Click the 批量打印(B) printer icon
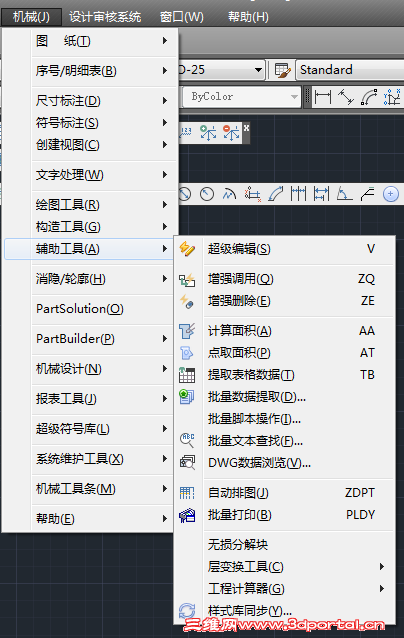 click(187, 515)
